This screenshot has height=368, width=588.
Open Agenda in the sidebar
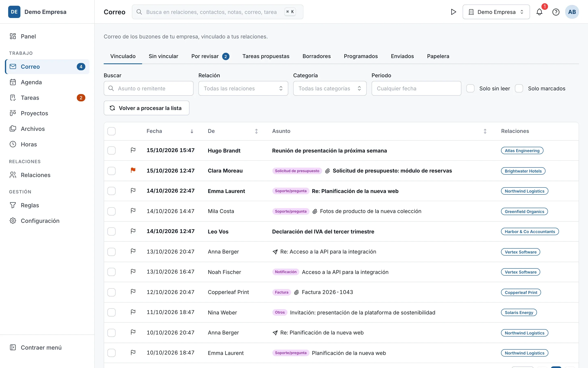[x=47, y=82]
